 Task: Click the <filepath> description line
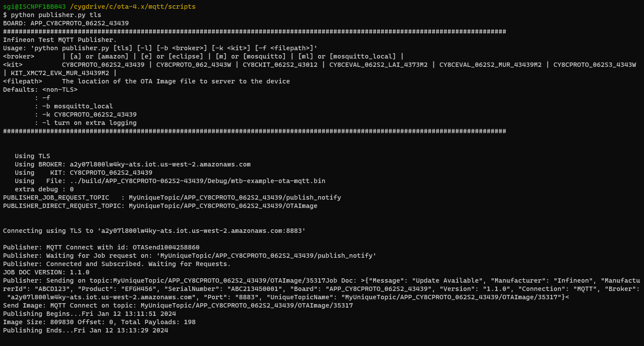(146, 81)
